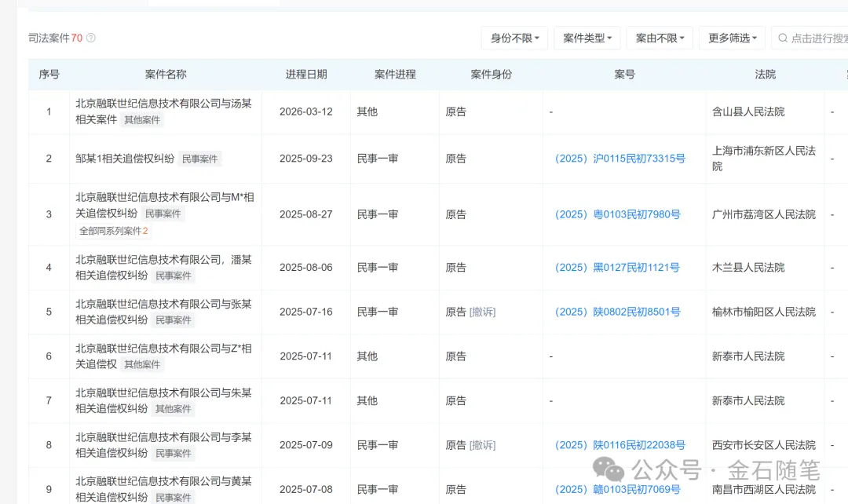This screenshot has height=504, width=848.
Task: Click the 司法案件 section title
Action: point(49,38)
